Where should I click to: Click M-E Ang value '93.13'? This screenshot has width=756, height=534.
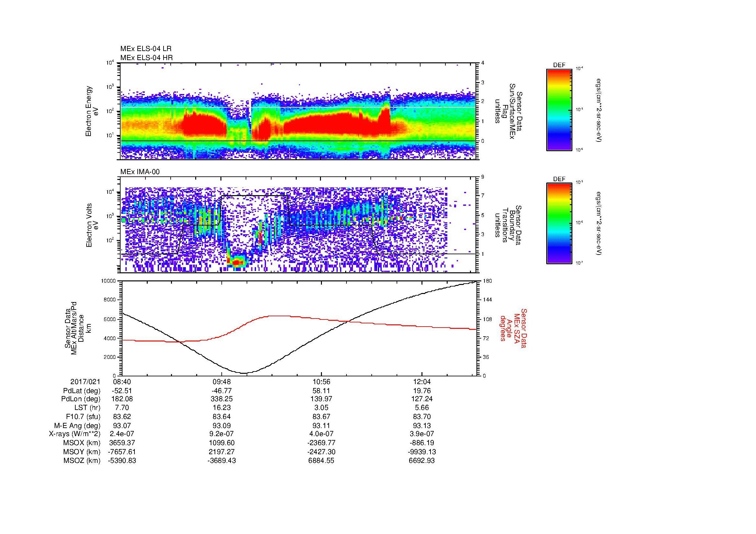[x=422, y=426]
